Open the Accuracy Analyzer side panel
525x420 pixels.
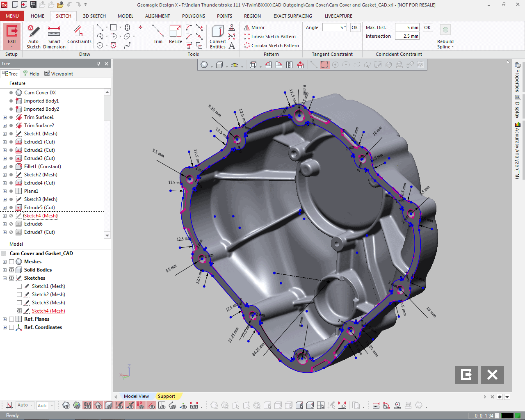point(517,150)
